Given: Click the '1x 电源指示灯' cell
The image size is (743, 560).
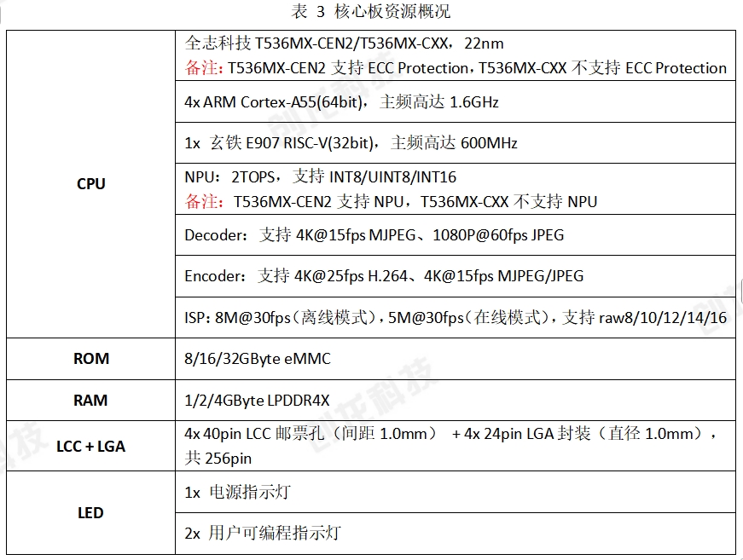Looking at the screenshot, I should click(456, 493).
